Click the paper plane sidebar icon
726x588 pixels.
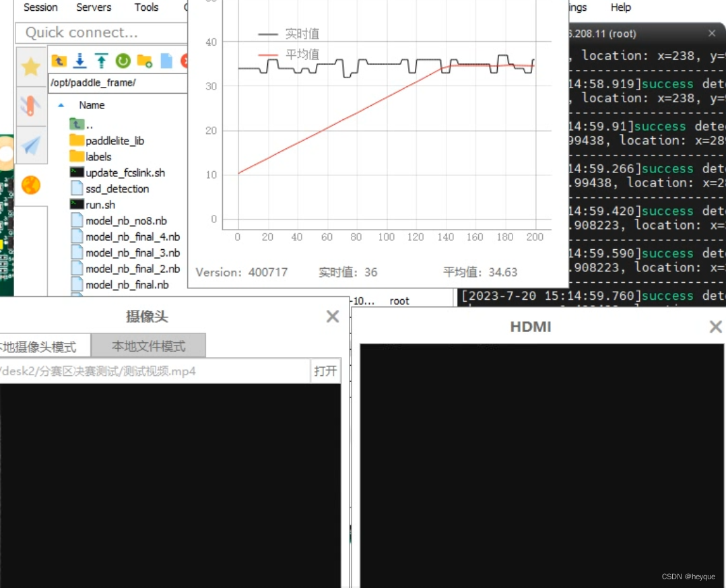tap(31, 146)
